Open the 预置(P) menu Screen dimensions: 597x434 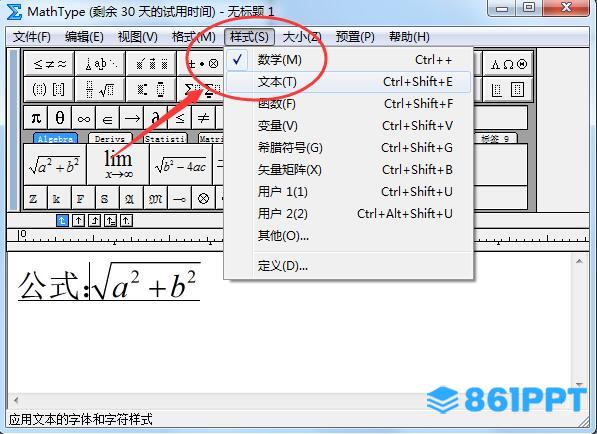pyautogui.click(x=355, y=37)
